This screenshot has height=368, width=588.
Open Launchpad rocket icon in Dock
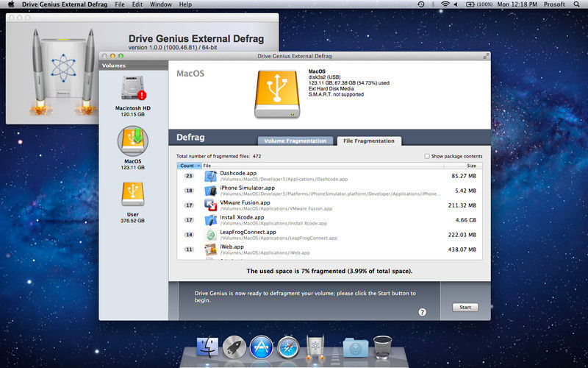(x=234, y=347)
